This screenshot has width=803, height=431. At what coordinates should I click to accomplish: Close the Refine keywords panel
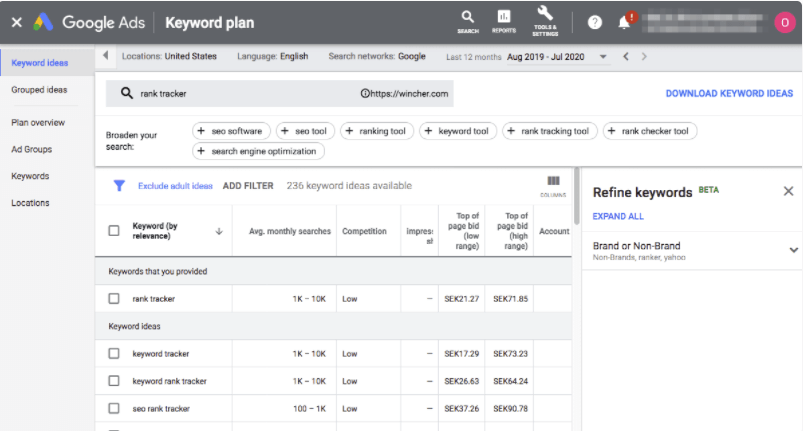[x=788, y=191]
